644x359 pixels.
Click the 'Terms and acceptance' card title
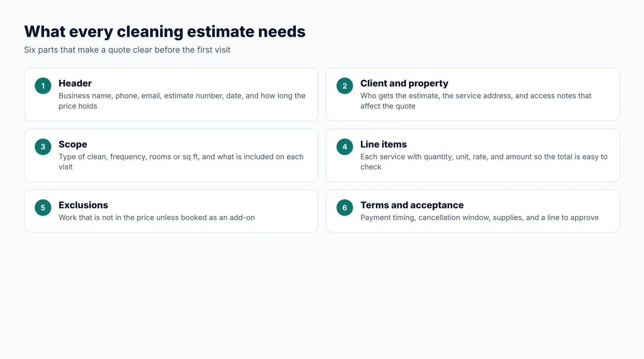[412, 205]
